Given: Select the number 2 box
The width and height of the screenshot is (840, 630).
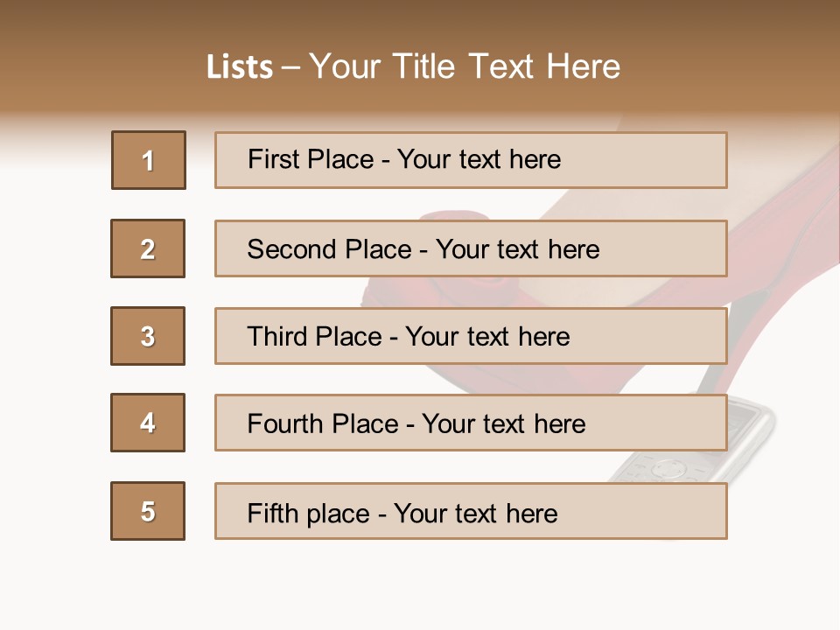Looking at the screenshot, I should point(148,248).
